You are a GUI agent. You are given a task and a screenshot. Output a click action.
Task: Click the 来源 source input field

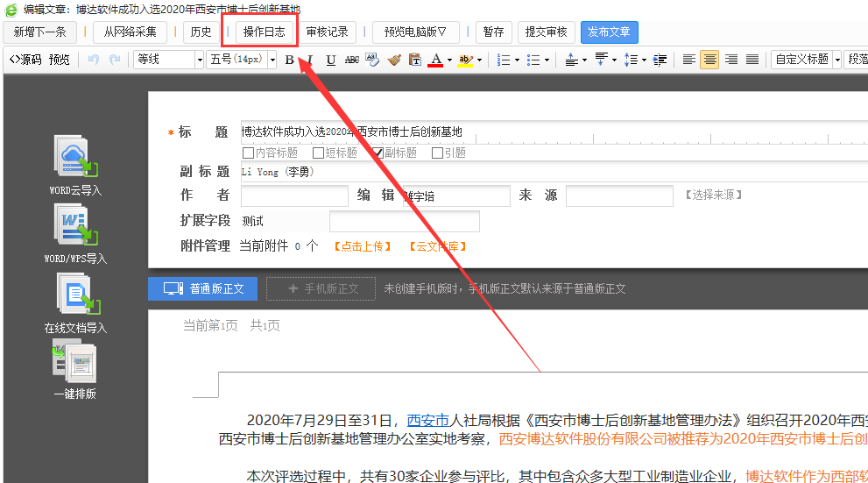coord(619,195)
